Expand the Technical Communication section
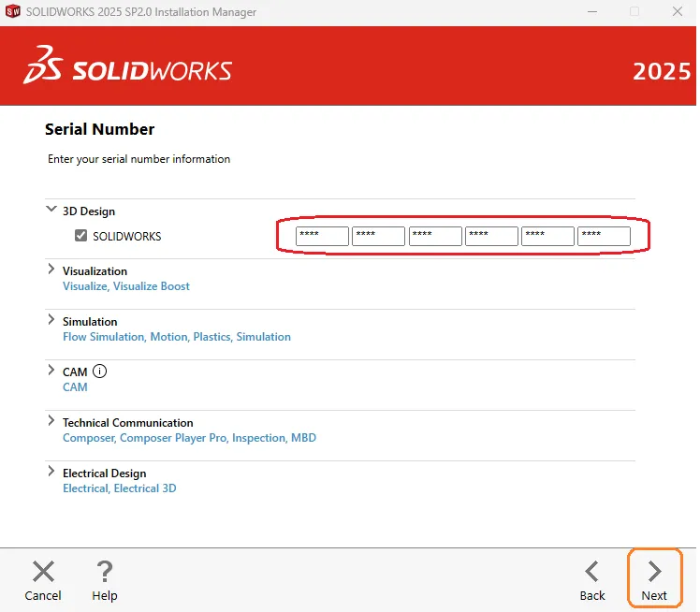The width and height of the screenshot is (700, 612). (x=51, y=420)
